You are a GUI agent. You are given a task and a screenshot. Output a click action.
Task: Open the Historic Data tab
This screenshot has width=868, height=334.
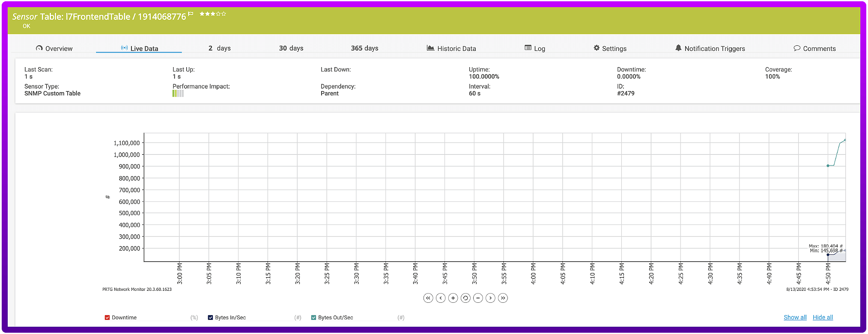click(451, 48)
